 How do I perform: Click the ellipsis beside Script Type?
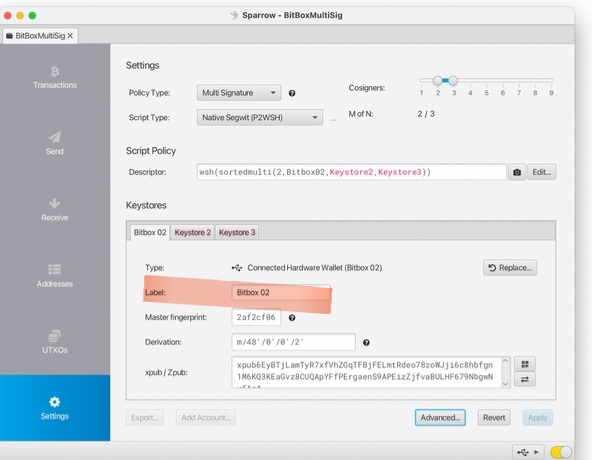click(333, 119)
